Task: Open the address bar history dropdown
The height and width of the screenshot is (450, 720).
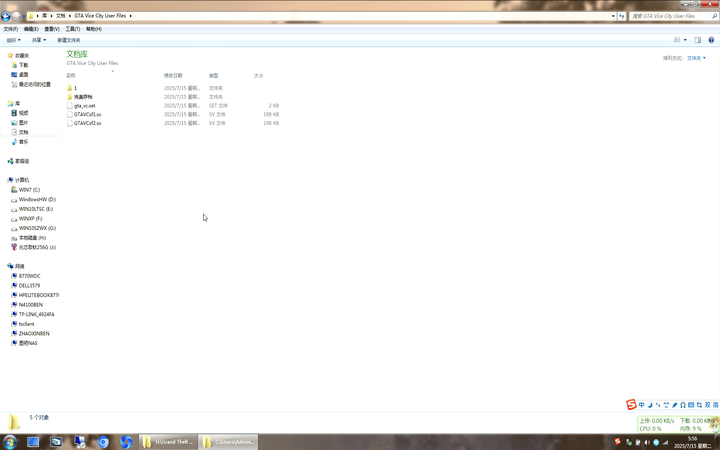Action: point(613,16)
